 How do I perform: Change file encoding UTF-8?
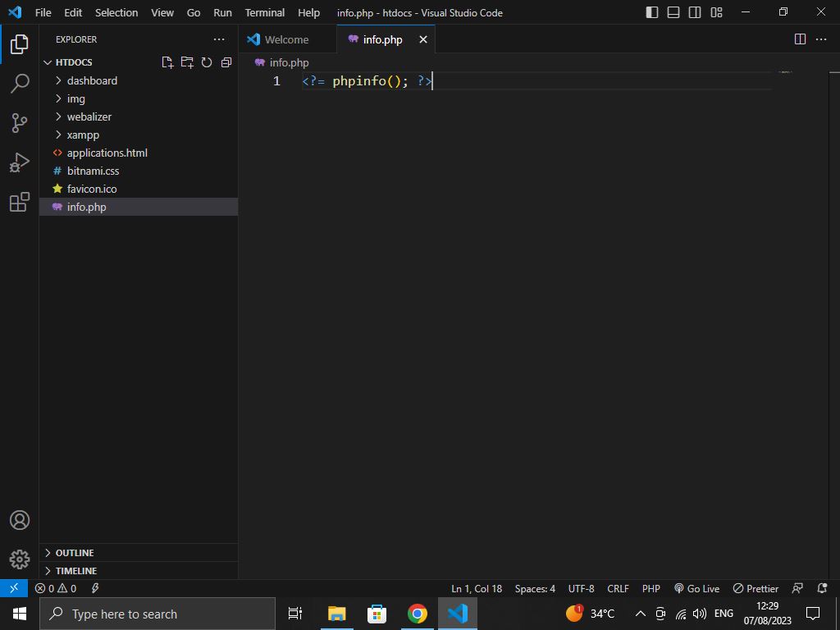point(582,588)
